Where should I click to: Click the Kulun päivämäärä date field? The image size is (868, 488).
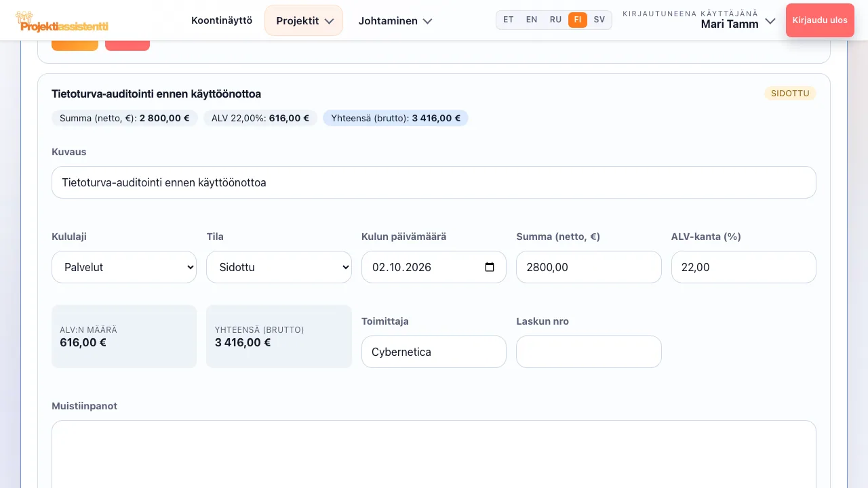point(434,267)
